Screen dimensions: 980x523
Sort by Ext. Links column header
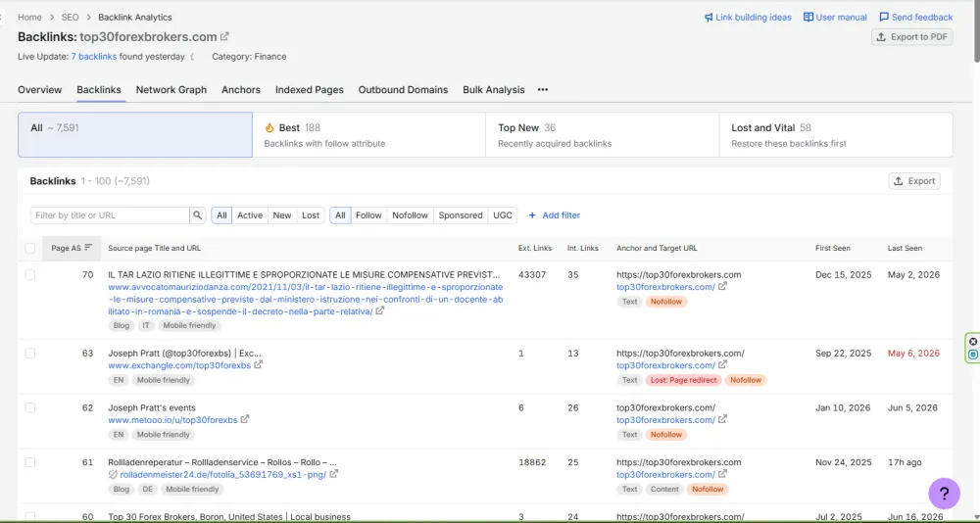click(535, 248)
